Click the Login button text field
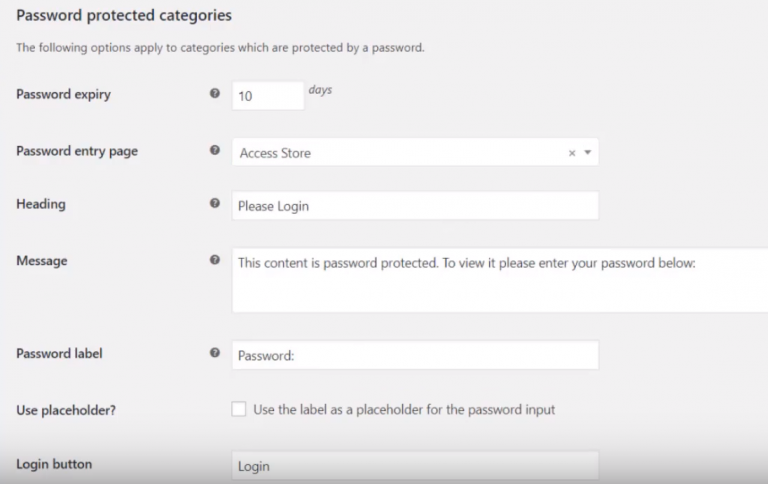Viewport: 768px width, 484px height. click(x=414, y=466)
